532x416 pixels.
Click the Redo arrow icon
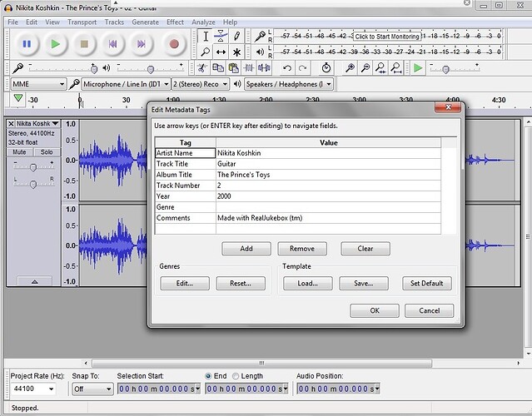click(x=302, y=68)
